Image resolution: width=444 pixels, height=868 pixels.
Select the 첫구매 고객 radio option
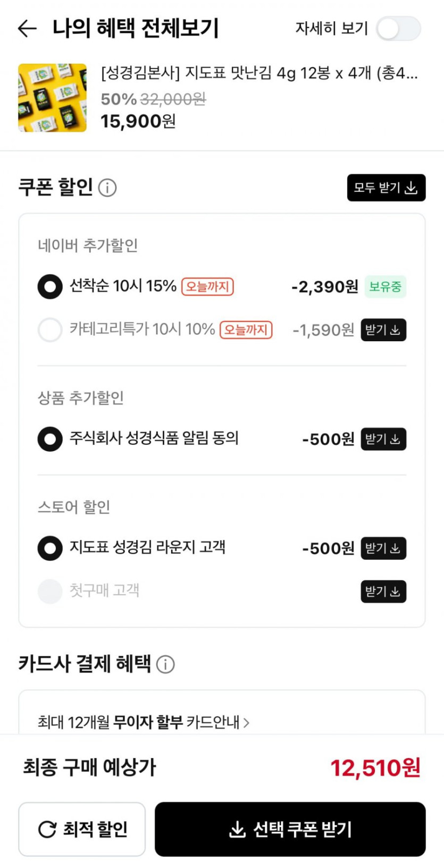coord(50,592)
